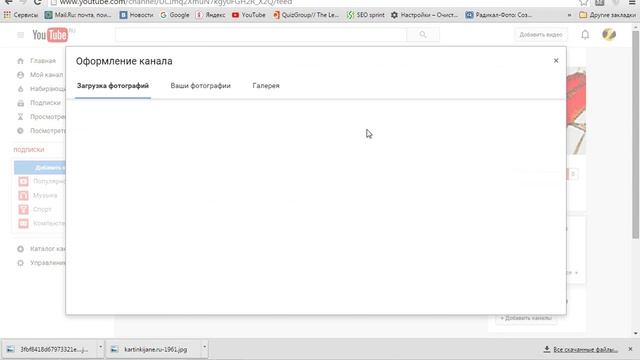The width and height of the screenshot is (640, 360).
Task: Click the red ПОДПИСКИ heading
Action: pyautogui.click(x=29, y=149)
